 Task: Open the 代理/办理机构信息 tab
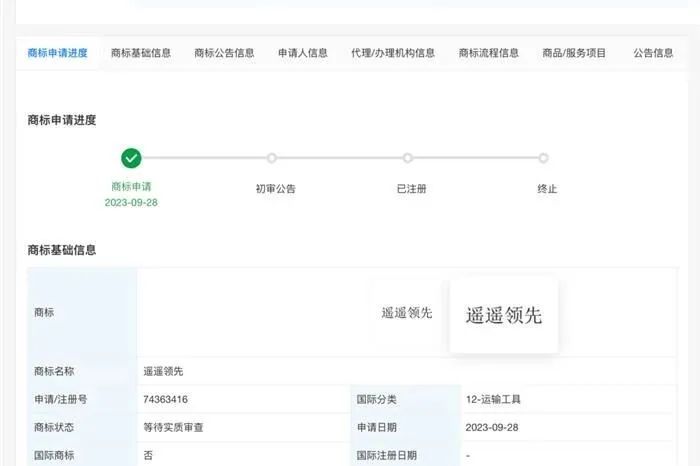point(393,53)
